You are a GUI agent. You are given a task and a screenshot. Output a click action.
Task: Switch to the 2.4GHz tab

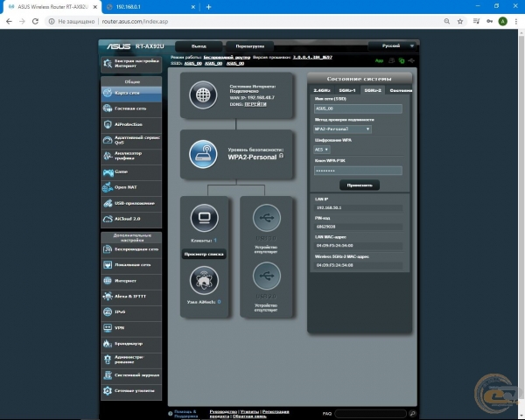pos(322,90)
